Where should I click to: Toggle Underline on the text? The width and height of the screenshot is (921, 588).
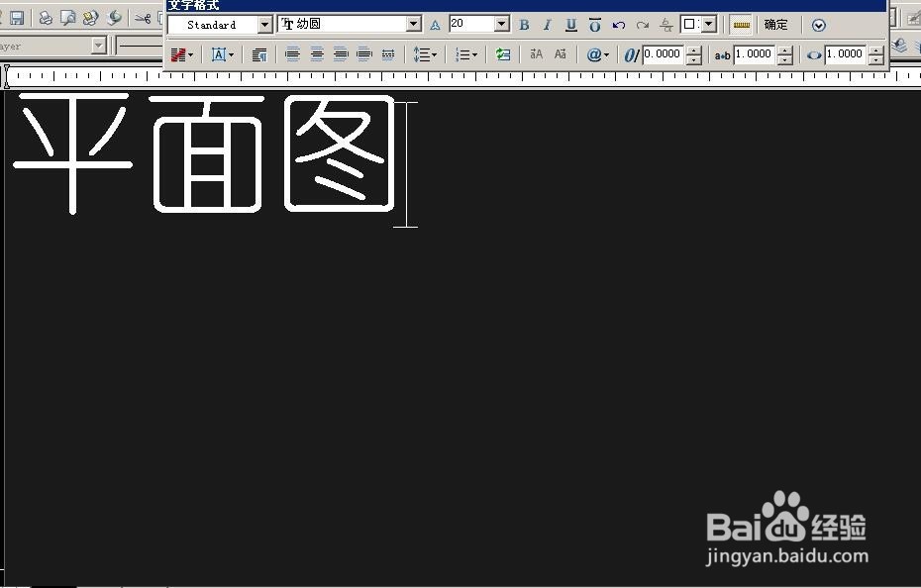tap(568, 25)
